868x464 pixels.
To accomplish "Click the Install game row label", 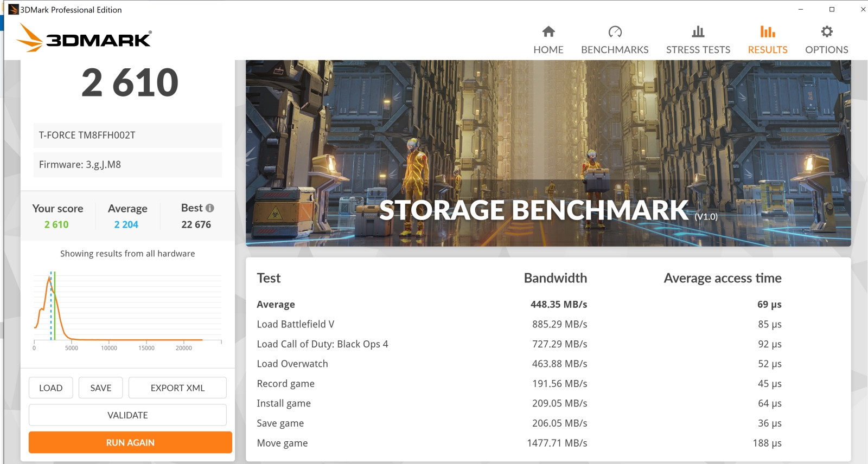I will click(x=284, y=403).
